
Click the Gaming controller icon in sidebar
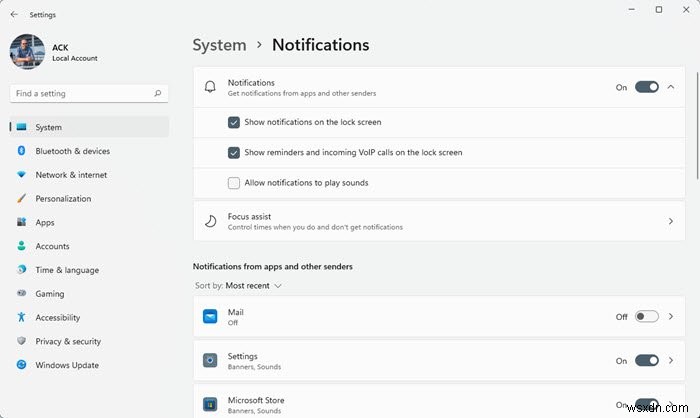pos(21,294)
